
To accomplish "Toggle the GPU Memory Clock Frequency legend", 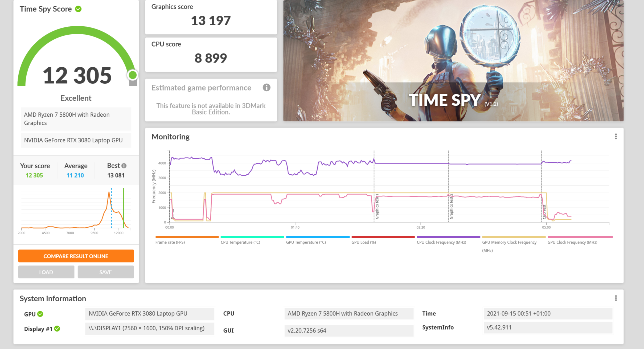I will click(x=509, y=242).
